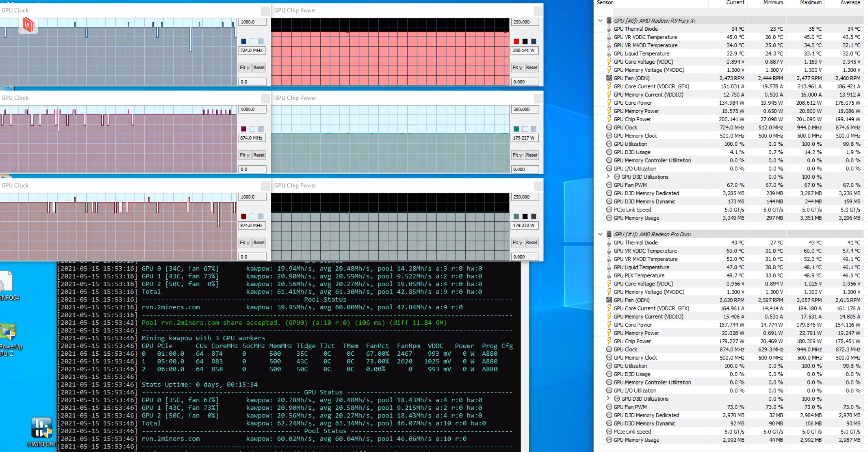Image resolution: width=868 pixels, height=452 pixels.
Task: Click Fit y on the 200.141 W Chip Power graph
Action: [517, 68]
